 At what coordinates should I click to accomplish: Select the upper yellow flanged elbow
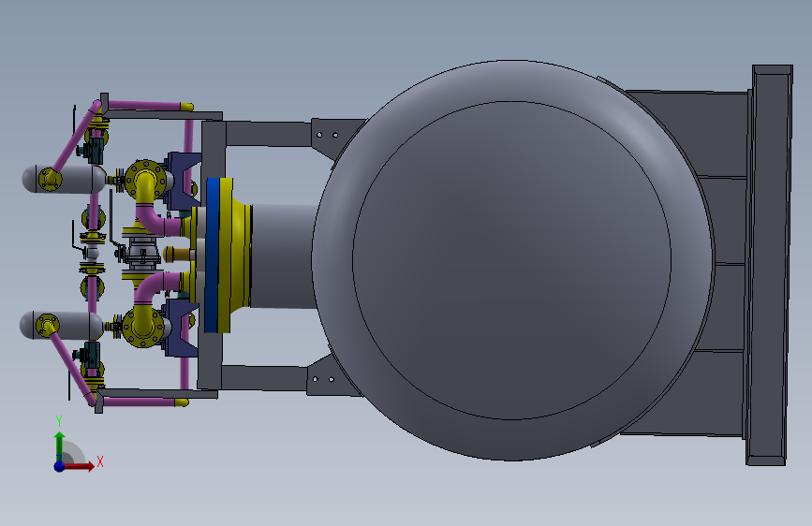coord(145,181)
